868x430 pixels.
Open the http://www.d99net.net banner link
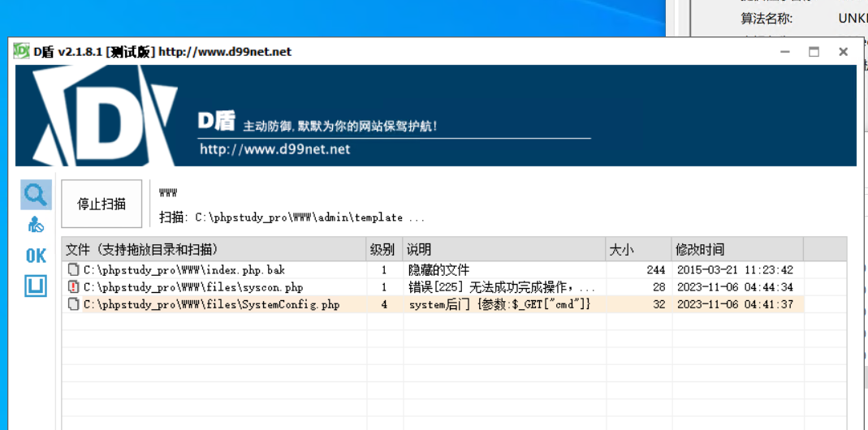click(x=275, y=149)
